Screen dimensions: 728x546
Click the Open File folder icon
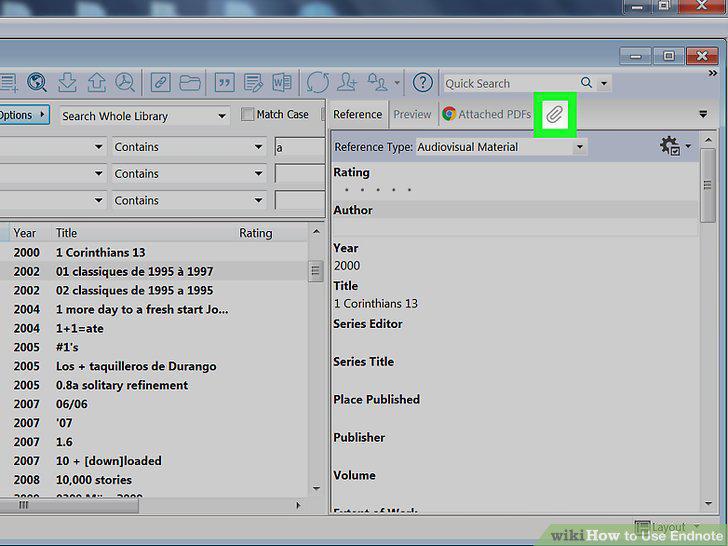point(190,83)
